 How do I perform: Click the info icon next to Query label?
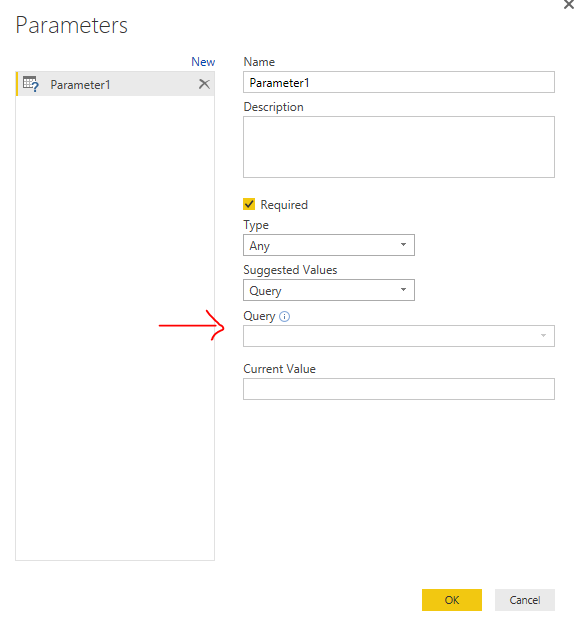click(x=284, y=316)
